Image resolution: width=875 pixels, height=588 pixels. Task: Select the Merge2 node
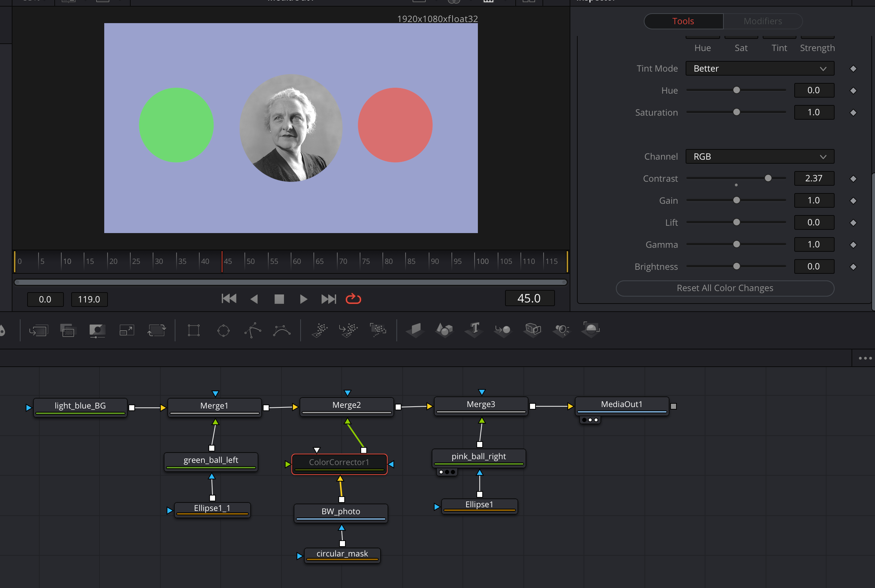(346, 407)
